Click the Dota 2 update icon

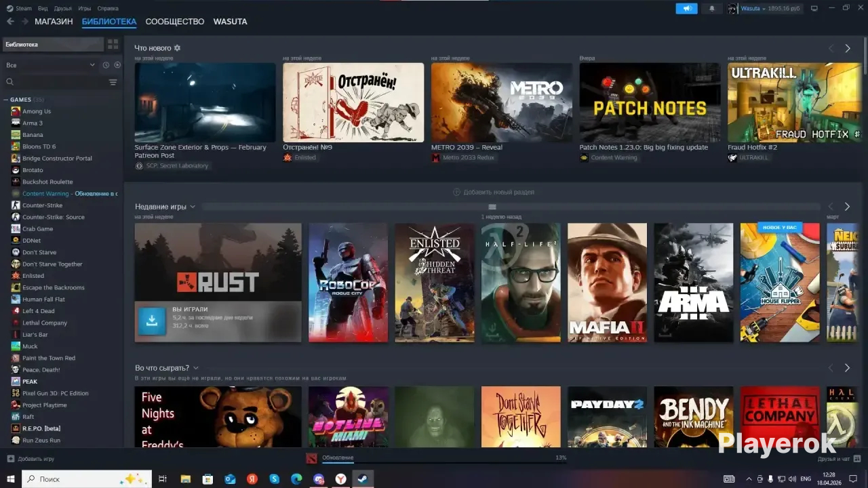click(312, 458)
